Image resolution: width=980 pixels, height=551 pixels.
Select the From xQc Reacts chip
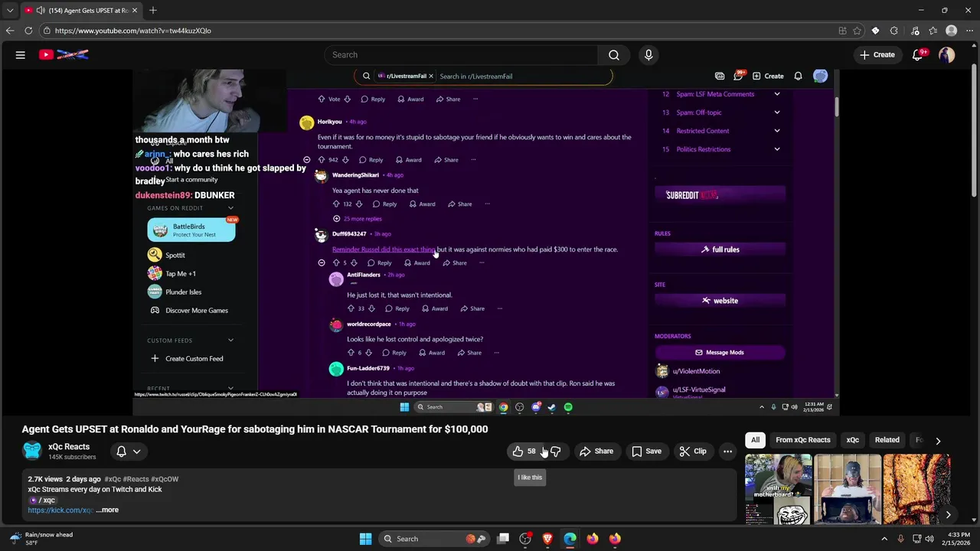point(802,440)
